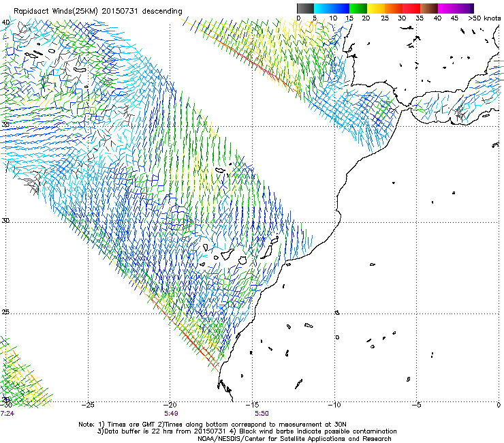
Task: Click the latitude label '25' on left axis
Action: (x=5, y=312)
